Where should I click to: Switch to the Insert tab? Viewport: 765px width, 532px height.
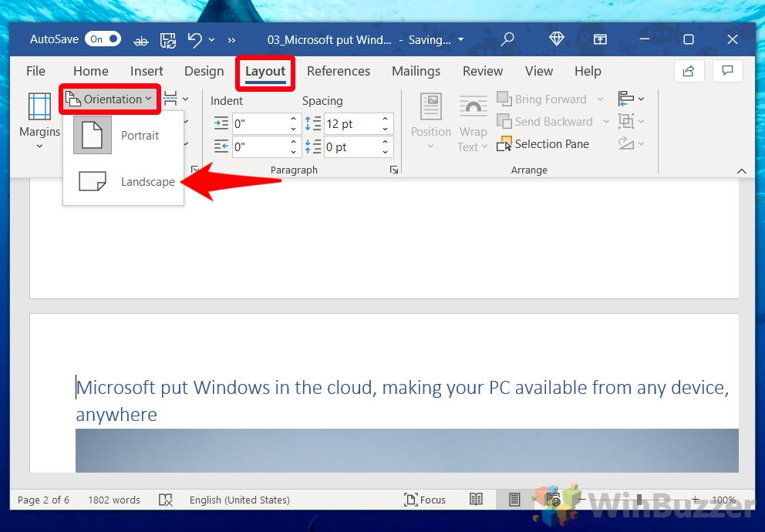(147, 71)
